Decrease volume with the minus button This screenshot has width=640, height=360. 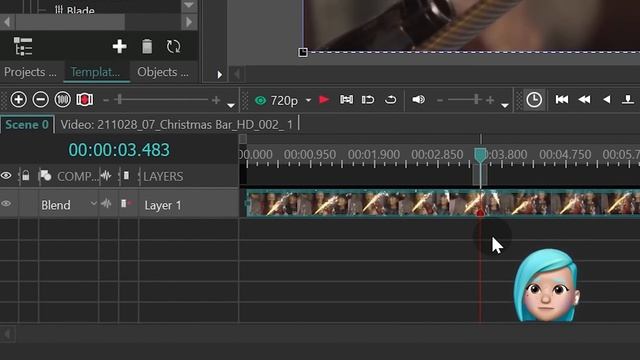[x=440, y=100]
